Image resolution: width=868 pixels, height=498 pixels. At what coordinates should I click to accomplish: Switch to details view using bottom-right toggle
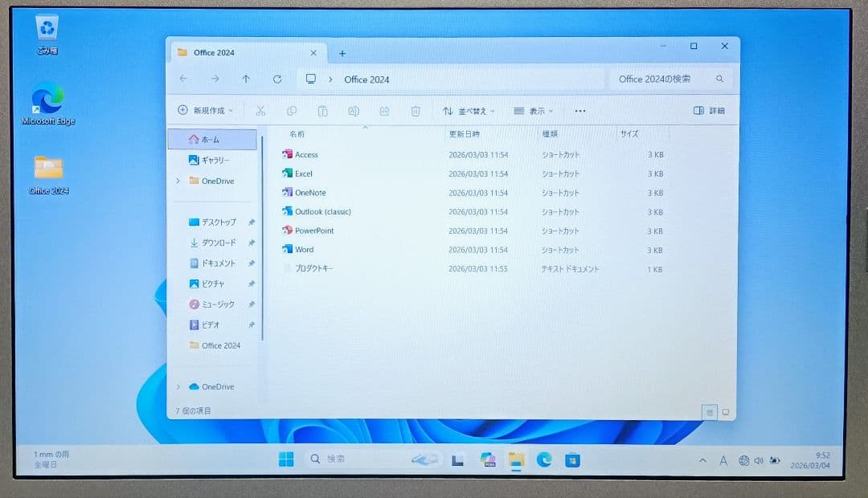[x=710, y=410]
